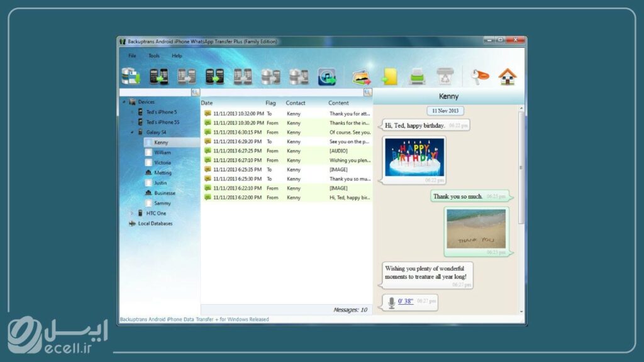Sort messages by the Date column header
644x362 pixels.
[206, 103]
